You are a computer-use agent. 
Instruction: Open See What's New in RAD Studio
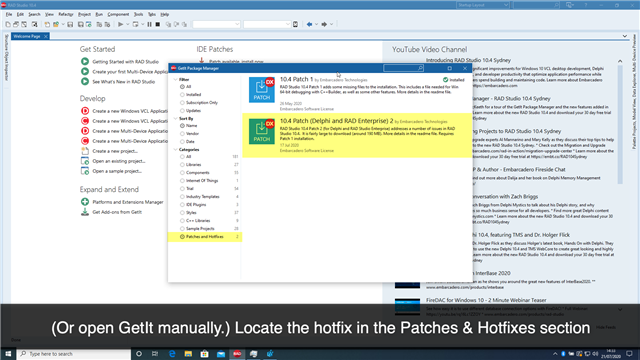coord(124,82)
